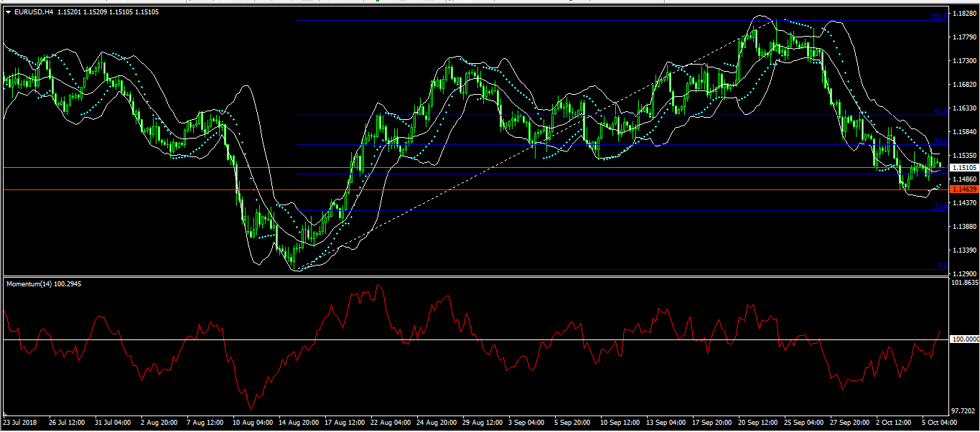This screenshot has height=432, width=980.
Task: Click Momentum scale value 100.0000
Action: click(964, 339)
